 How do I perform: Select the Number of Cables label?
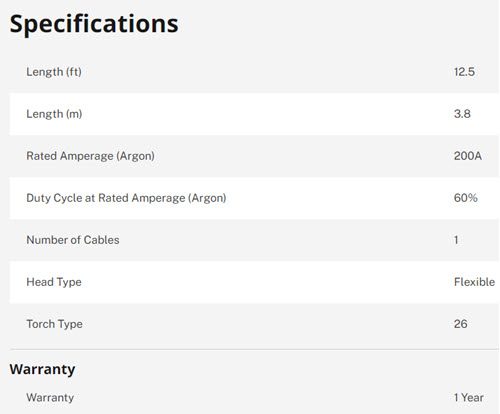tap(73, 240)
